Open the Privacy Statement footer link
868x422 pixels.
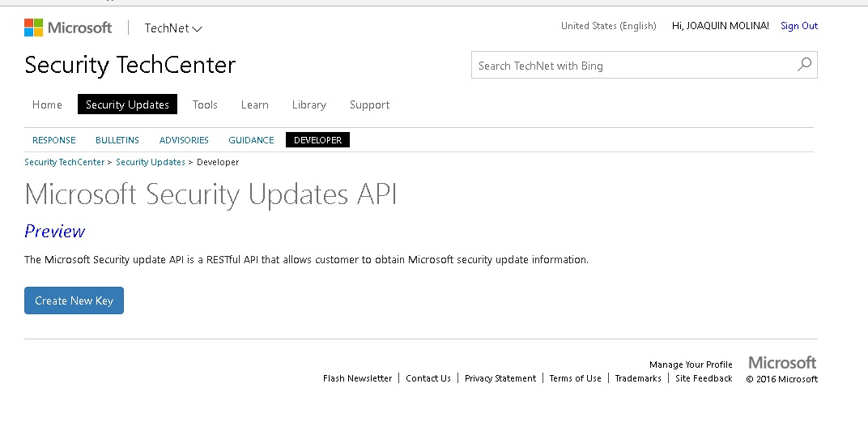500,378
